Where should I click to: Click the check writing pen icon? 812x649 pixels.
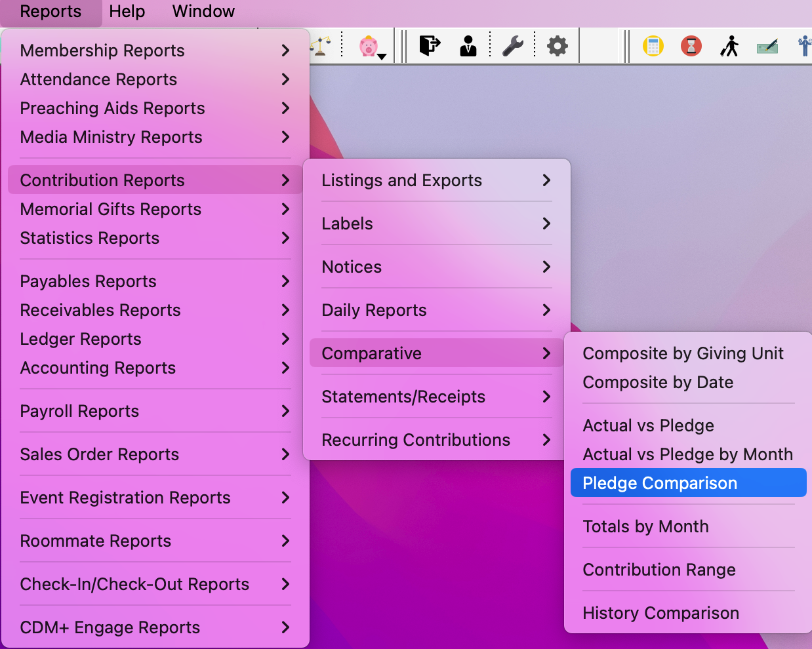[x=767, y=47]
